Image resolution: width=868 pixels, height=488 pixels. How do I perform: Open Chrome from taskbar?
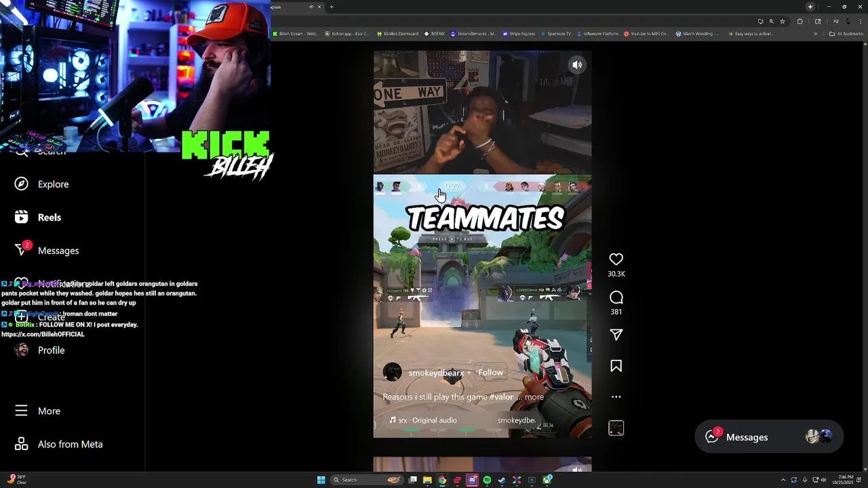click(442, 480)
